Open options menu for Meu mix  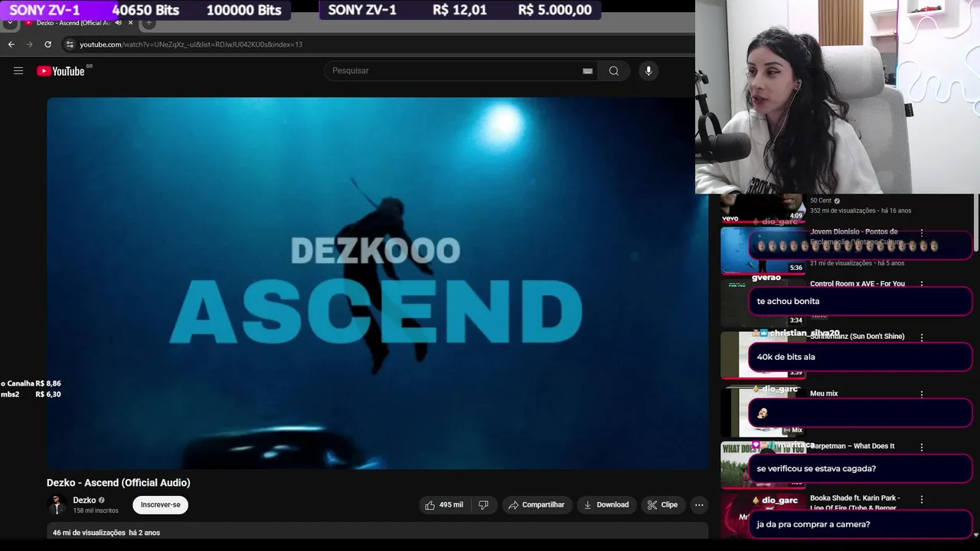[x=922, y=394]
